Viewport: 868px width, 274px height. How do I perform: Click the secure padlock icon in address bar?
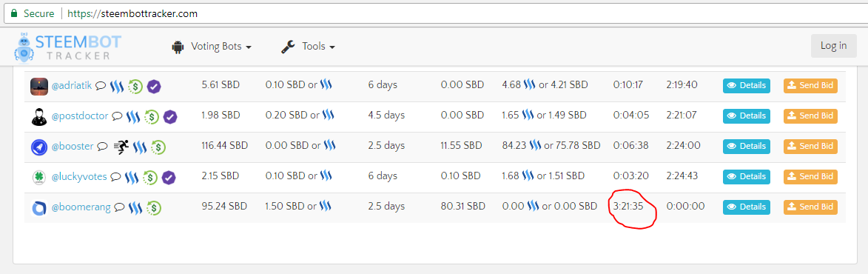pyautogui.click(x=14, y=13)
